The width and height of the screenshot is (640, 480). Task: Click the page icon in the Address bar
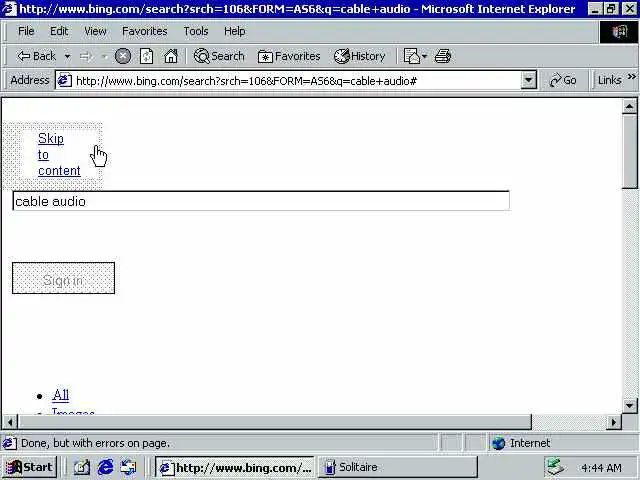tap(64, 80)
